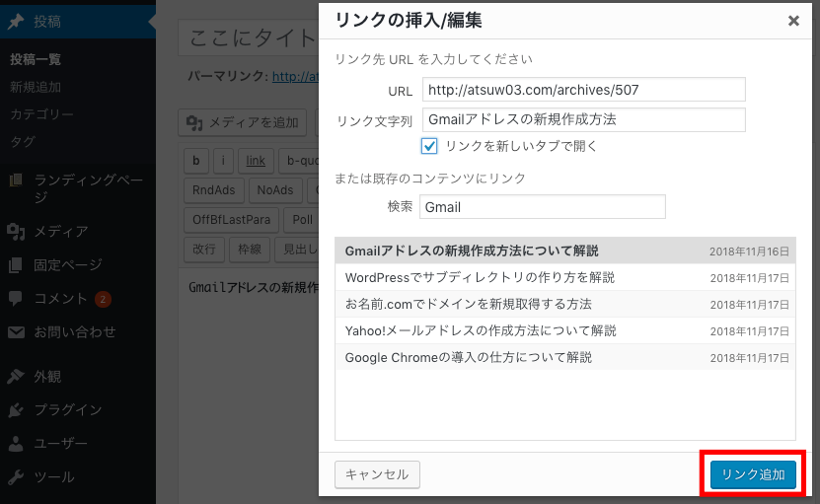Click the RndAds editor button
The image size is (820, 504).
click(214, 190)
